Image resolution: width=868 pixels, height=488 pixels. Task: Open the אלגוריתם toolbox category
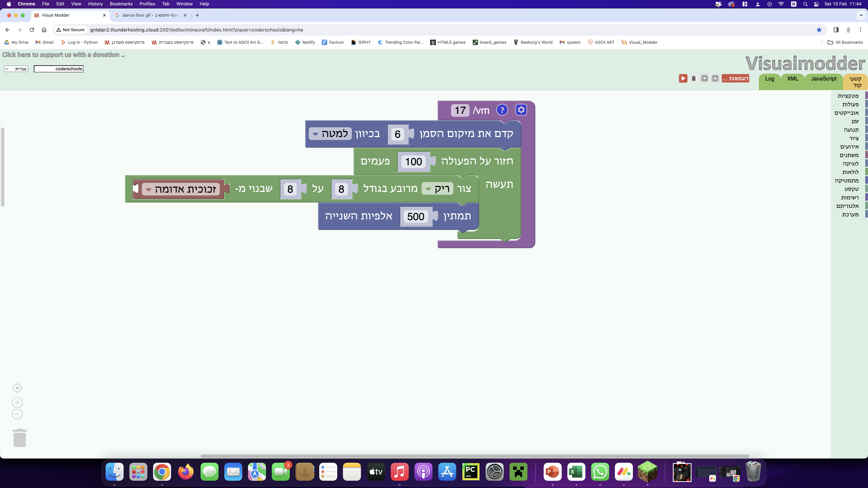[x=847, y=206]
